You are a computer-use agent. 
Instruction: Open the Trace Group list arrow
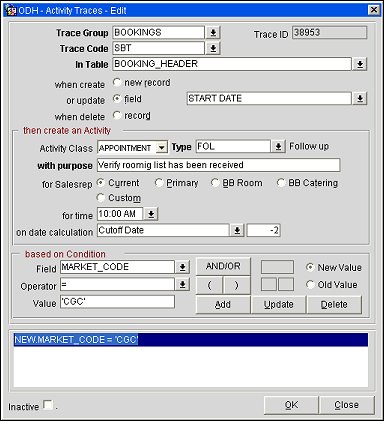[213, 33]
